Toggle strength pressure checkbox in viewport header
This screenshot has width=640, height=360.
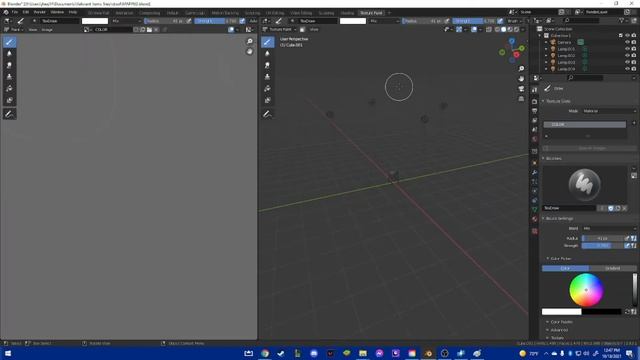point(500,21)
